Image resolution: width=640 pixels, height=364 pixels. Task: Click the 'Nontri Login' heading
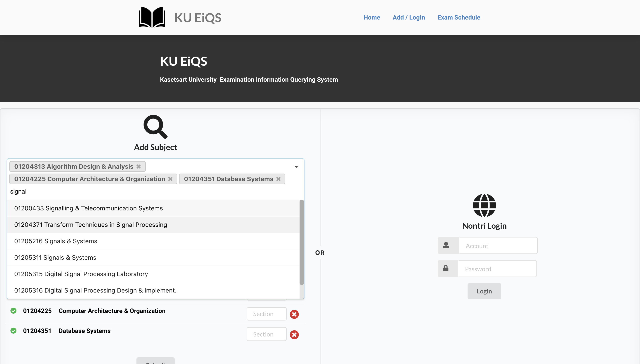coord(484,226)
